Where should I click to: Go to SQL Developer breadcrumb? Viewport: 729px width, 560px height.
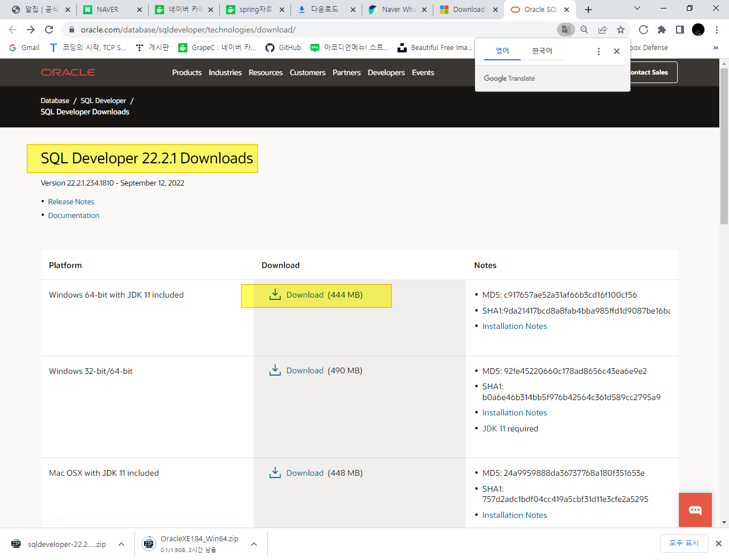pyautogui.click(x=103, y=101)
